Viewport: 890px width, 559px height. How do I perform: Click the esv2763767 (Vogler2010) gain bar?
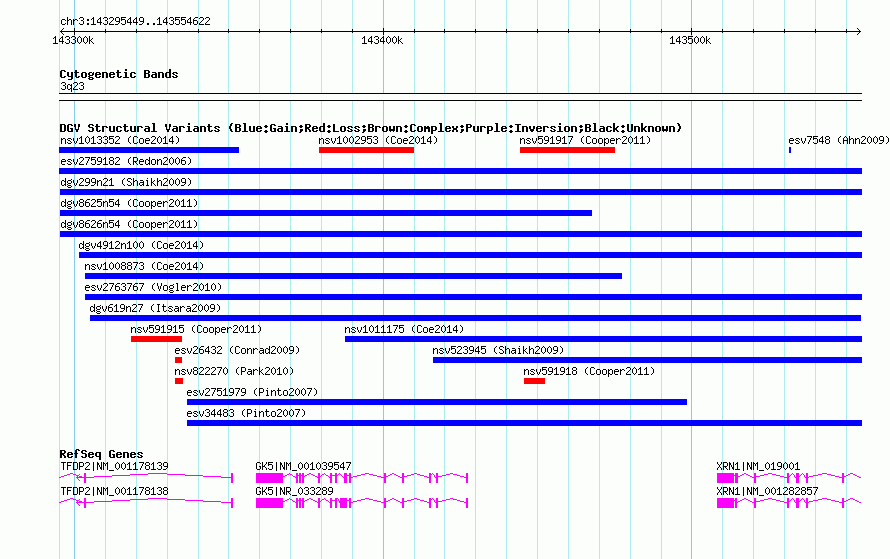point(473,297)
